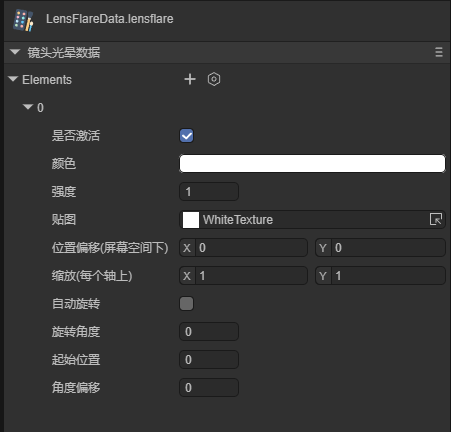Viewport: 451px width, 432px height.
Task: Enable the 自动旋转 checkbox
Action: point(187,304)
